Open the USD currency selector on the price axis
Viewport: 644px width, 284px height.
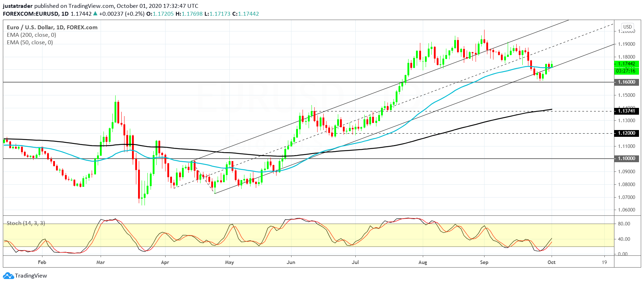coord(628,27)
